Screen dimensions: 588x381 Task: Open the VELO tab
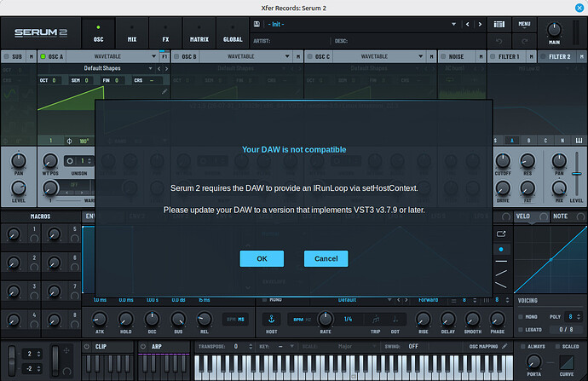coord(522,216)
